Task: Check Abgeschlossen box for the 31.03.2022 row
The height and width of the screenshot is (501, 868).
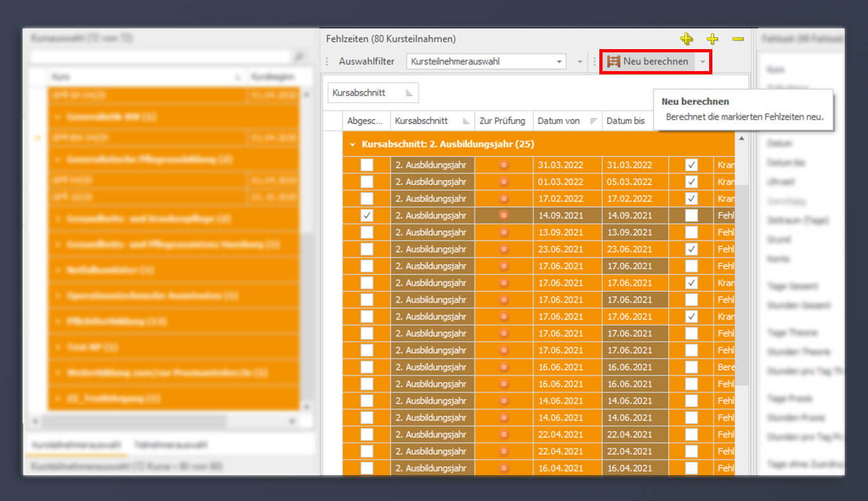Action: coord(366,165)
